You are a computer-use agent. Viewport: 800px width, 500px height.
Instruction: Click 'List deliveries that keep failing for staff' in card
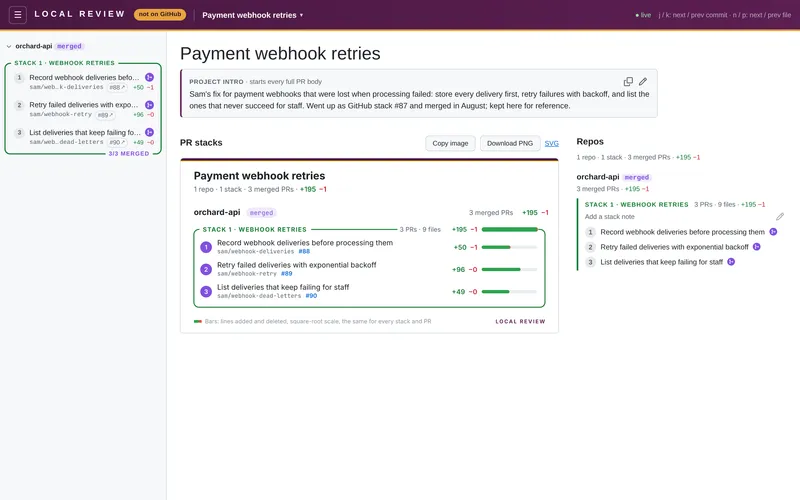coord(283,287)
